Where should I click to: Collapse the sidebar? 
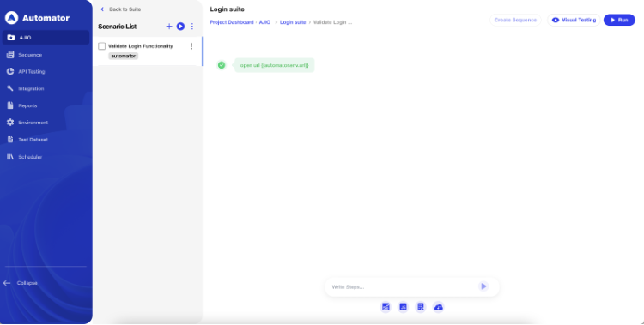(x=21, y=283)
